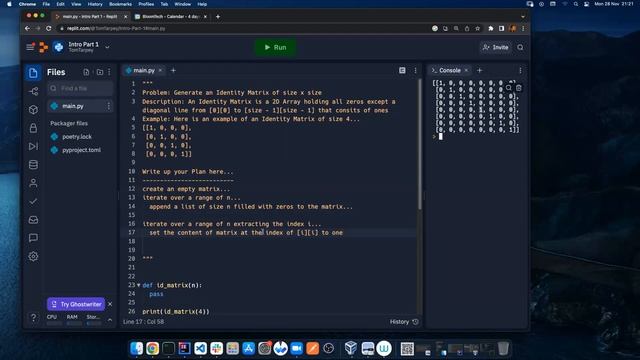Image resolution: width=640 pixels, height=360 pixels.
Task: Open the Unit tests checkmark icon
Action: point(33,201)
